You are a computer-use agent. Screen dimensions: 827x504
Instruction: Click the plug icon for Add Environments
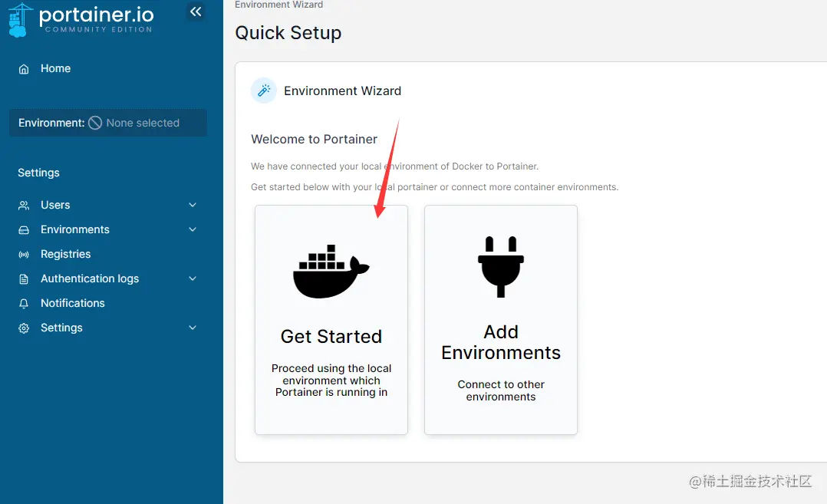click(x=501, y=267)
